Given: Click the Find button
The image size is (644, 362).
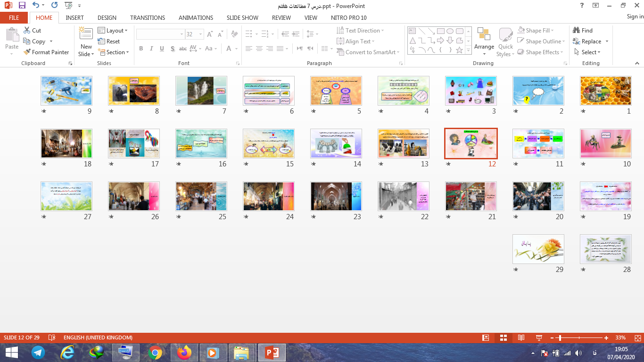Looking at the screenshot, I should click(x=583, y=31).
